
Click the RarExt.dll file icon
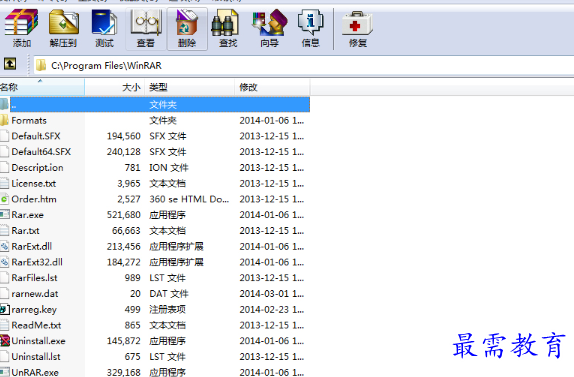pyautogui.click(x=4, y=246)
